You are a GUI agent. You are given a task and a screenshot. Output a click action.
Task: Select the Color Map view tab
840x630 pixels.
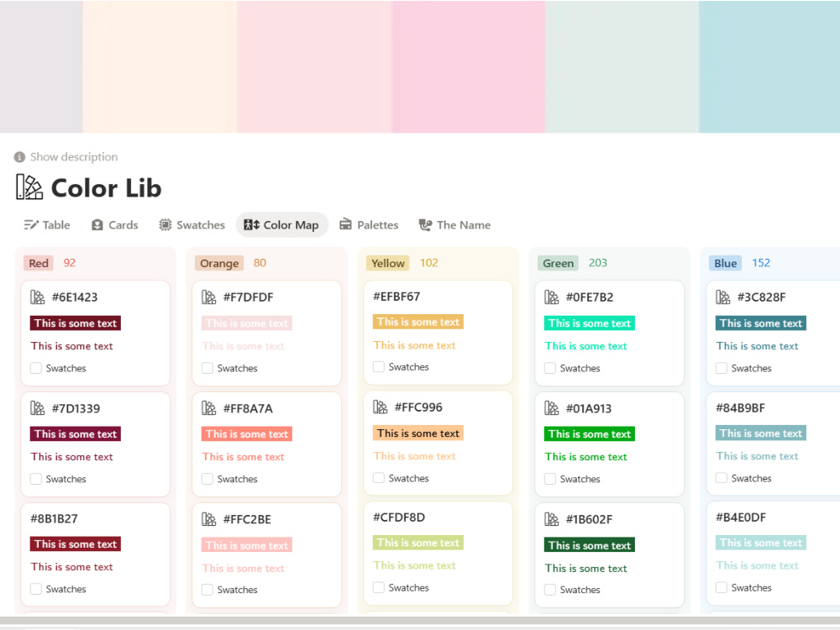click(x=281, y=225)
